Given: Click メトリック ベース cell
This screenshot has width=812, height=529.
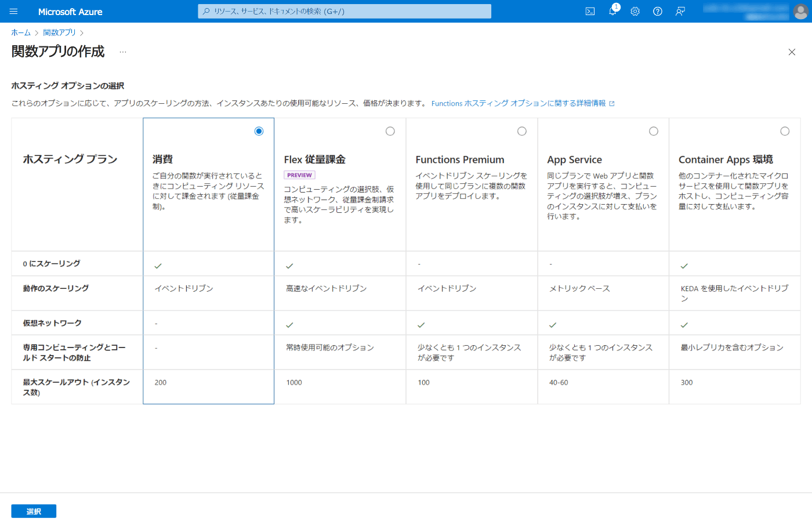Looking at the screenshot, I should pyautogui.click(x=579, y=288).
